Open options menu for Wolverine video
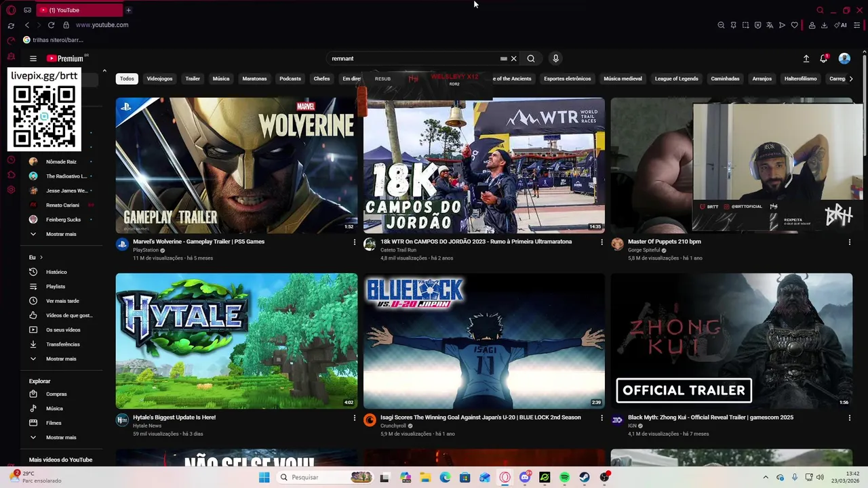Image resolution: width=868 pixels, height=488 pixels. [354, 242]
